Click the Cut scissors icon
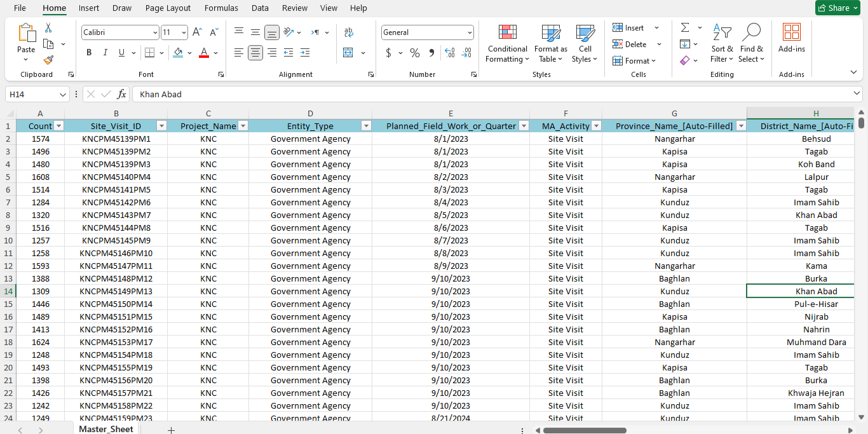 (x=48, y=28)
